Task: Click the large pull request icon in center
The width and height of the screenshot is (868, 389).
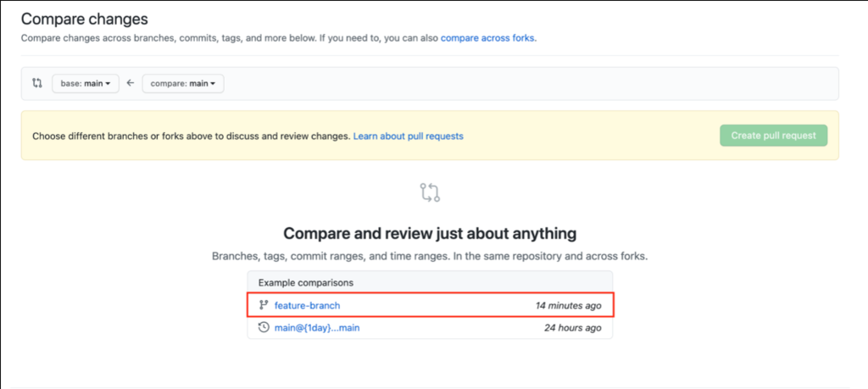Action: point(430,192)
